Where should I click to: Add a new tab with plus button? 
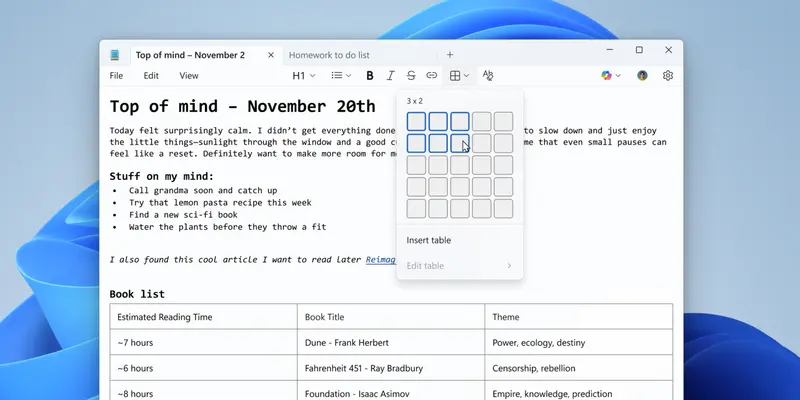(450, 55)
